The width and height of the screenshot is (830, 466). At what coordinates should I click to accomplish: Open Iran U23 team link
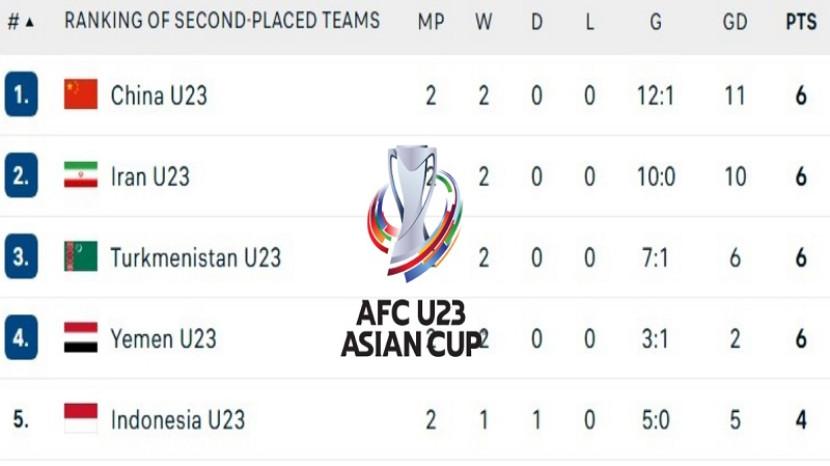point(150,176)
